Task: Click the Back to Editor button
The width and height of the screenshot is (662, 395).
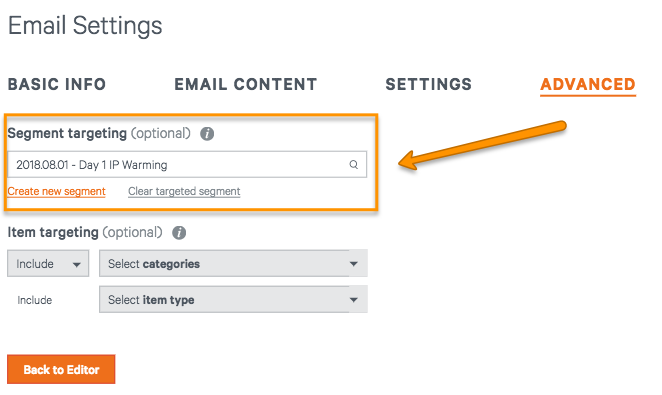Action: (61, 369)
